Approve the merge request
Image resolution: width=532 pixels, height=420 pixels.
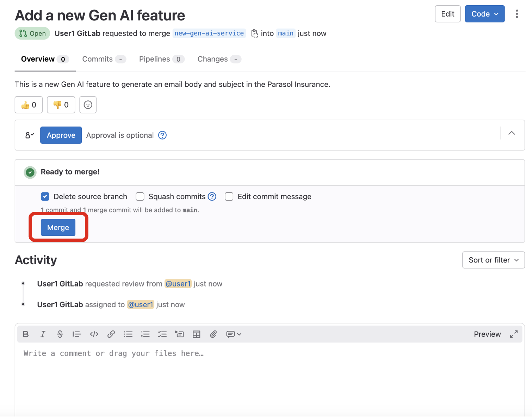pyautogui.click(x=61, y=135)
